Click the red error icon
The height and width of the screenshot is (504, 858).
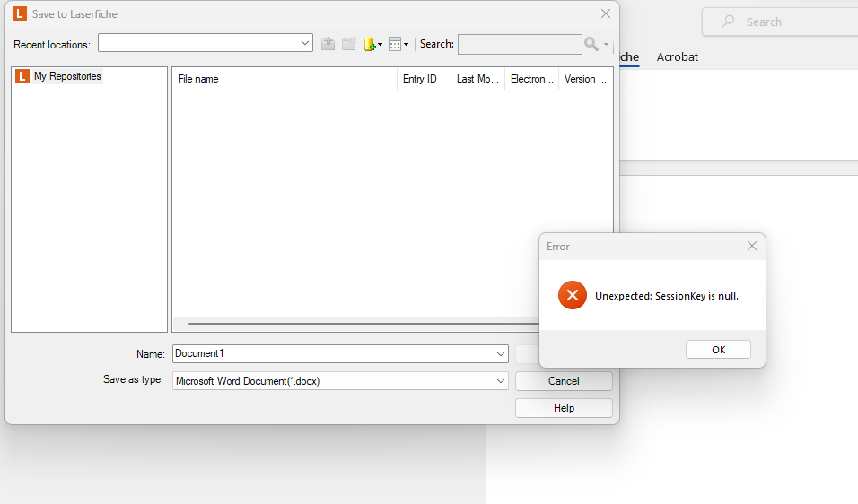tap(573, 295)
